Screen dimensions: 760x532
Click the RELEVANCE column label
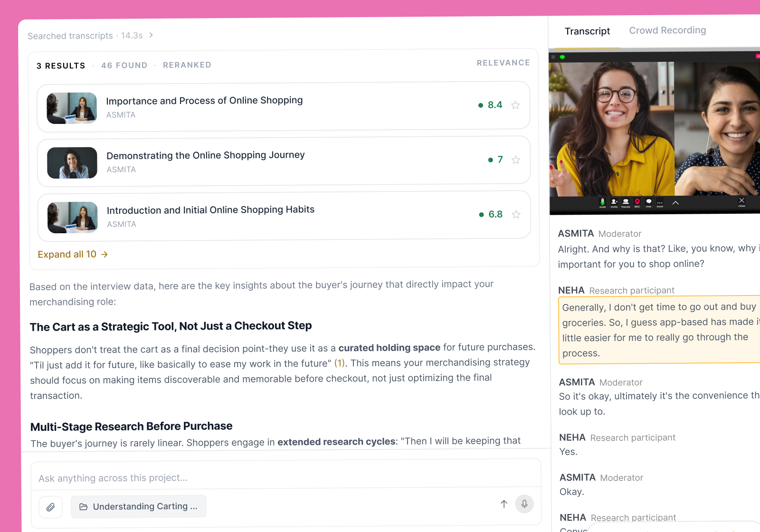point(503,63)
